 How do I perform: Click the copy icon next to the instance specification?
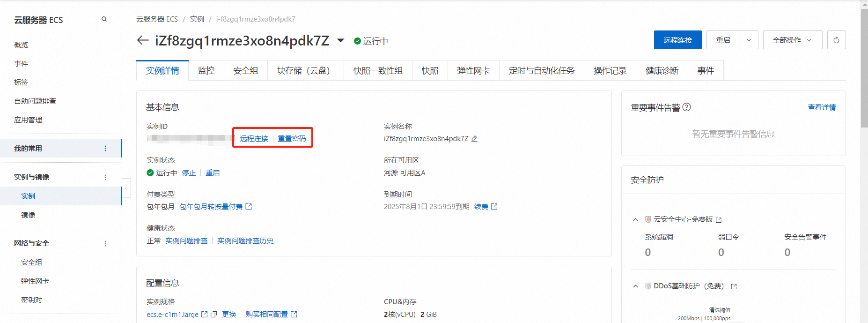coord(213,314)
